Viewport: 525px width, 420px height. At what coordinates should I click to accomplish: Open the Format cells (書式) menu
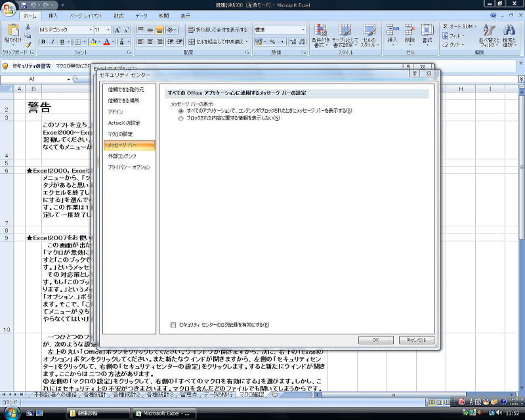427,36
